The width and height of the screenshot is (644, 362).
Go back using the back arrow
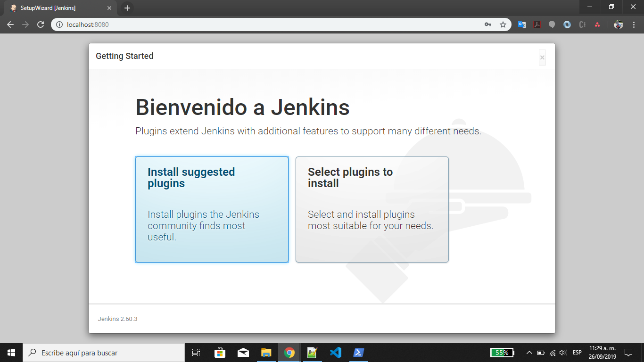[10, 25]
